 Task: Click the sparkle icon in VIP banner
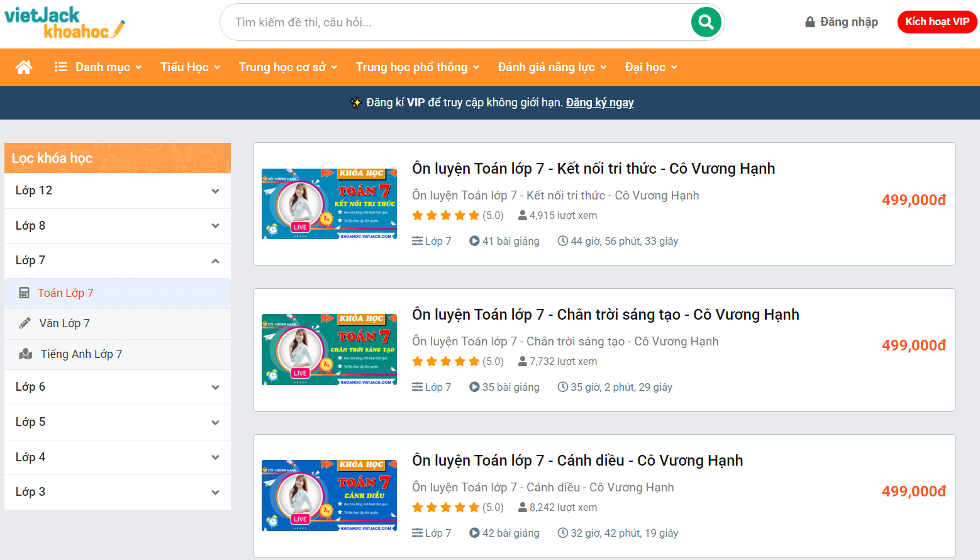(x=355, y=103)
